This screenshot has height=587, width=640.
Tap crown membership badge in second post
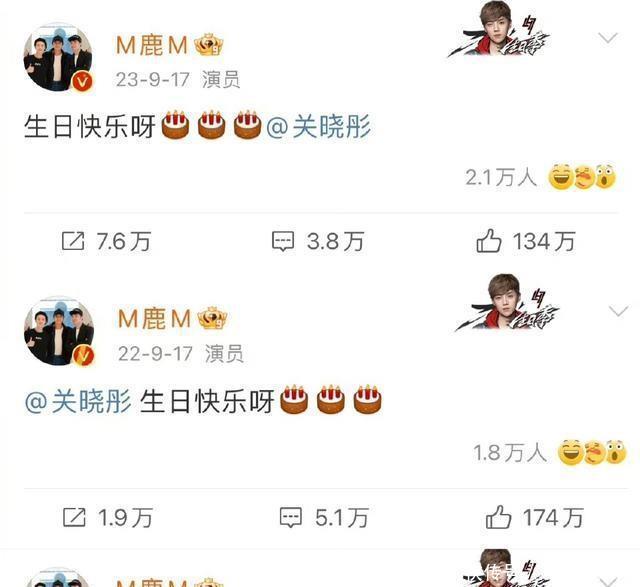[212, 318]
